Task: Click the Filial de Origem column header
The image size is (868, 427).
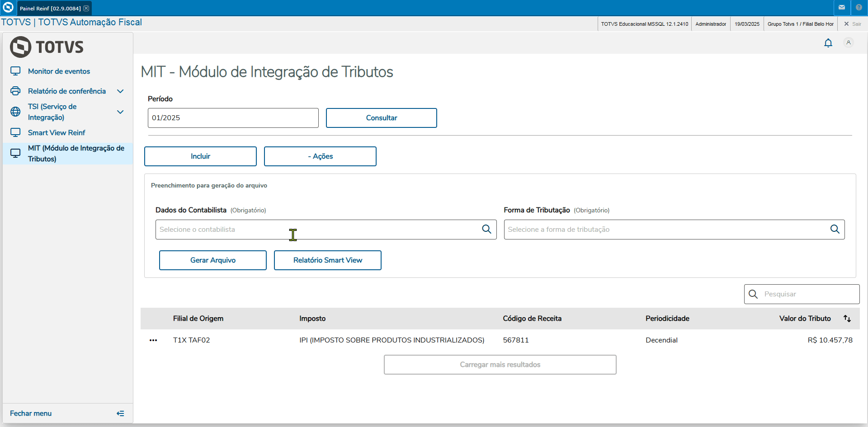Action: [x=198, y=319]
